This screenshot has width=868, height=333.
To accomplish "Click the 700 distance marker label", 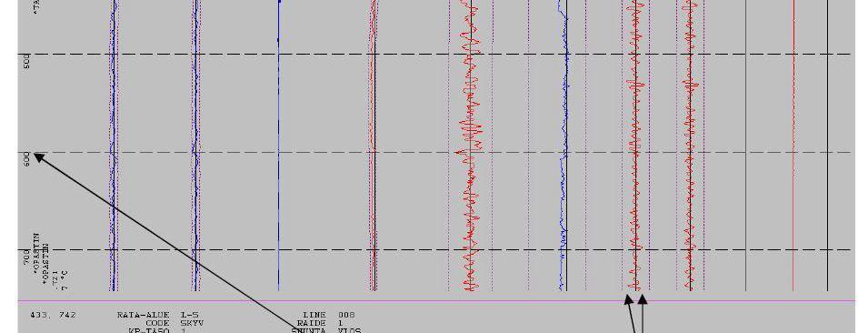I will 26,256.
